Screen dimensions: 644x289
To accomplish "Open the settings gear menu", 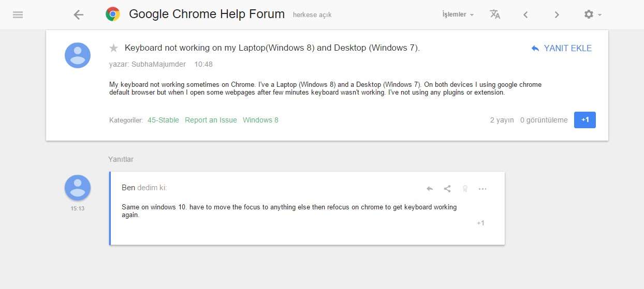I will [x=592, y=14].
